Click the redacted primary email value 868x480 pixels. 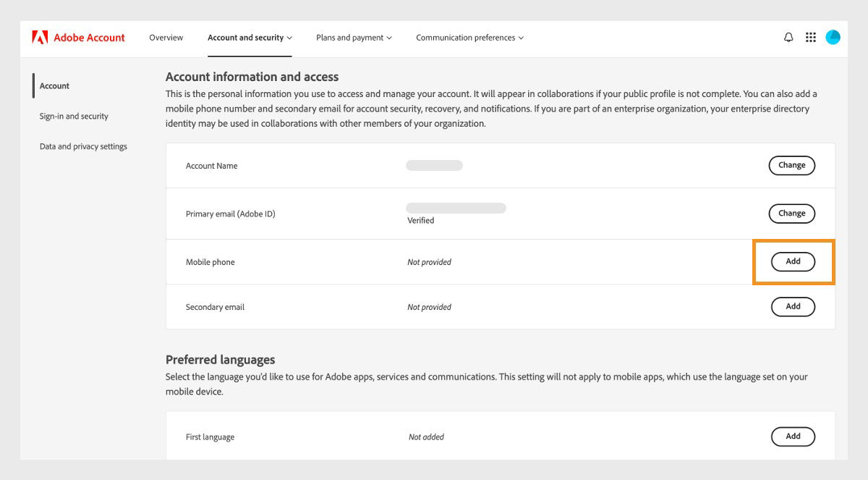click(456, 209)
